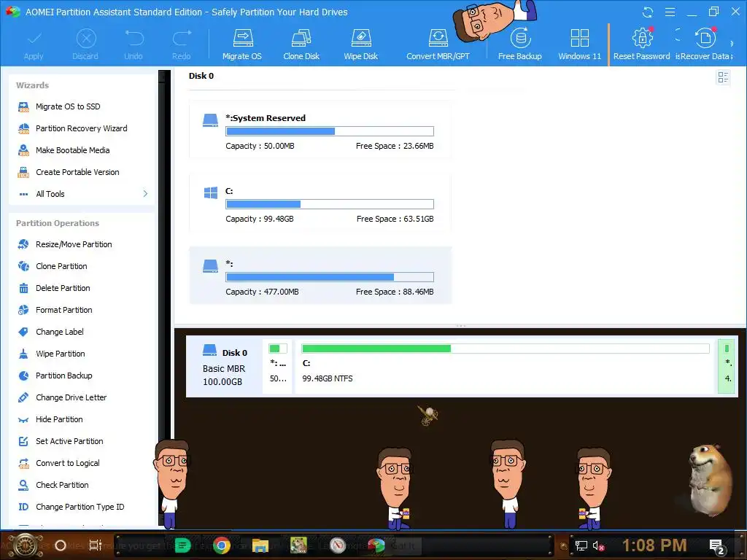Click the System Reserved usage bar
The height and width of the screenshot is (560, 747).
click(x=330, y=131)
